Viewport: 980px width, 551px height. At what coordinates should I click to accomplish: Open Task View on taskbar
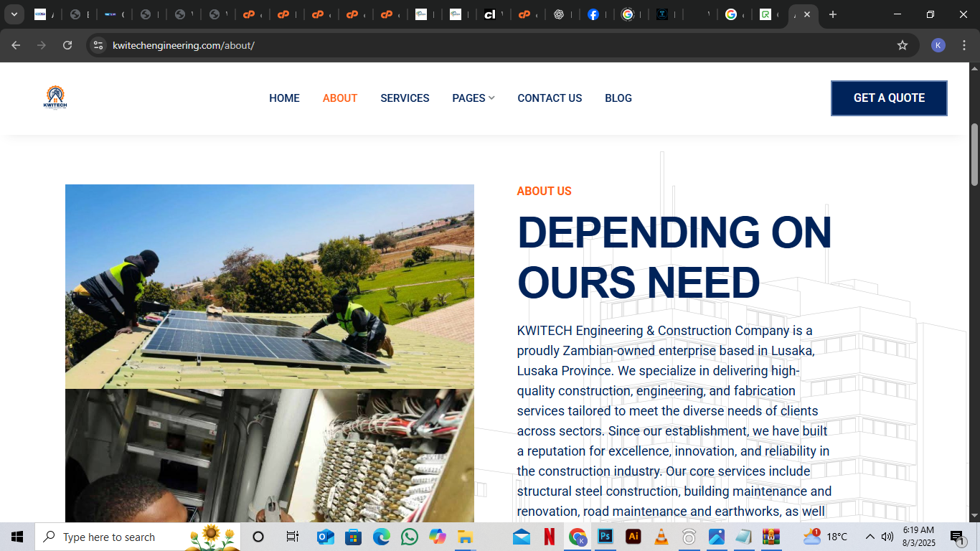point(292,537)
